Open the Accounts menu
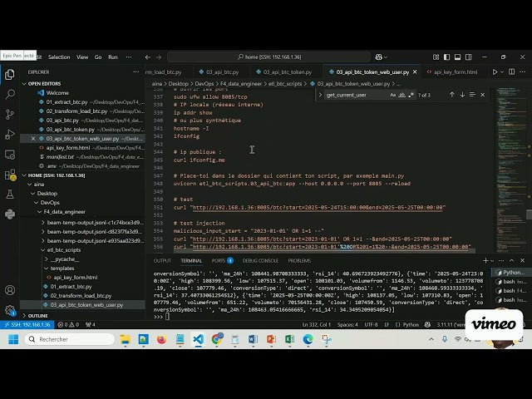532x399 pixels. coord(10,290)
